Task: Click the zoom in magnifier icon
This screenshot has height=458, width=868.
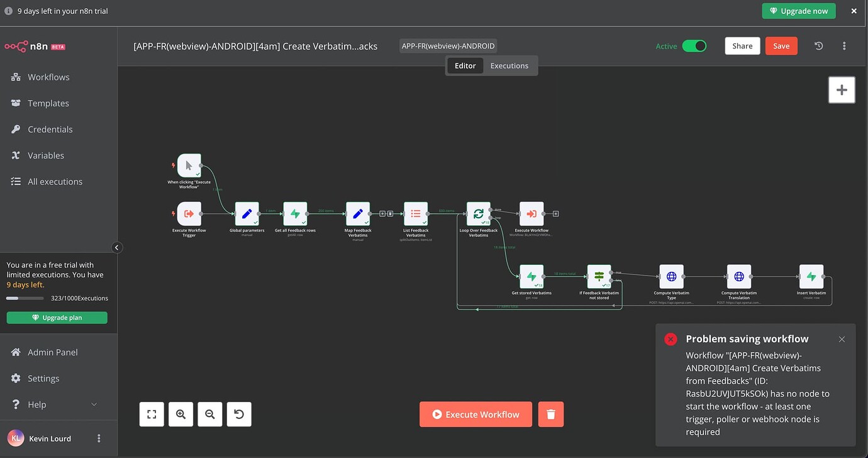Action: pos(181,414)
